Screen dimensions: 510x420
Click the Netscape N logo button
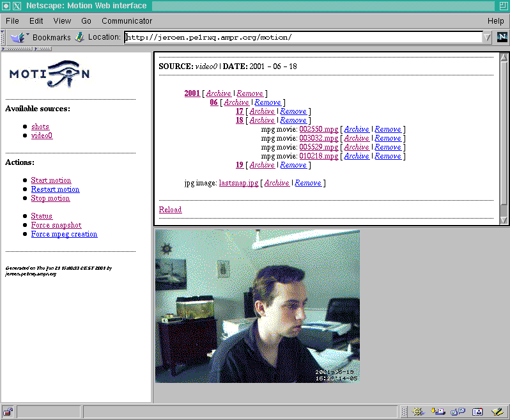pos(502,37)
